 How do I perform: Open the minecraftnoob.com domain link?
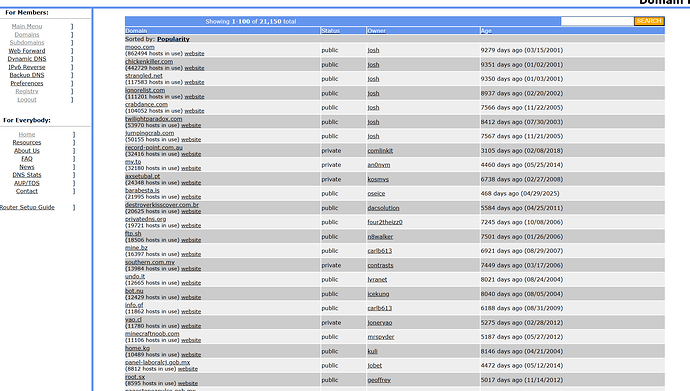(152, 334)
